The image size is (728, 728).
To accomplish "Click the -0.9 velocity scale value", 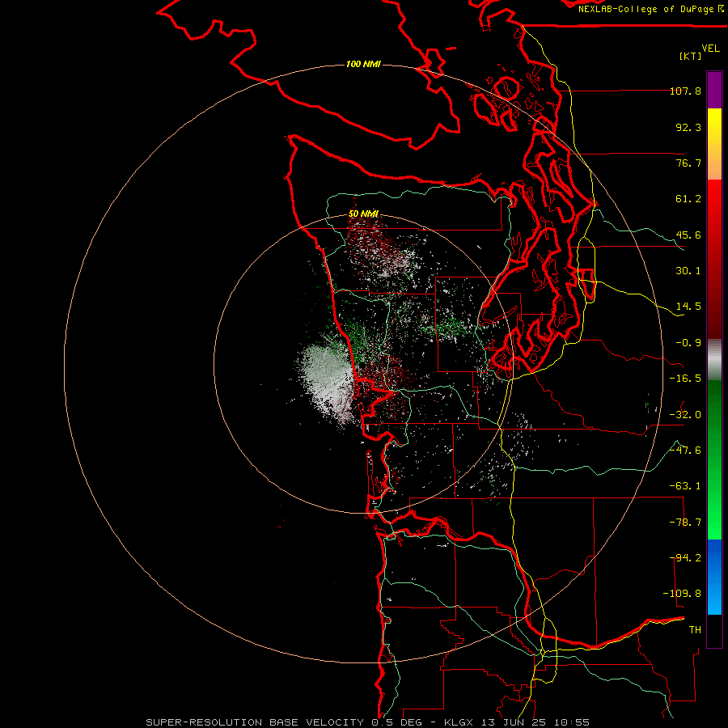I will coord(688,343).
